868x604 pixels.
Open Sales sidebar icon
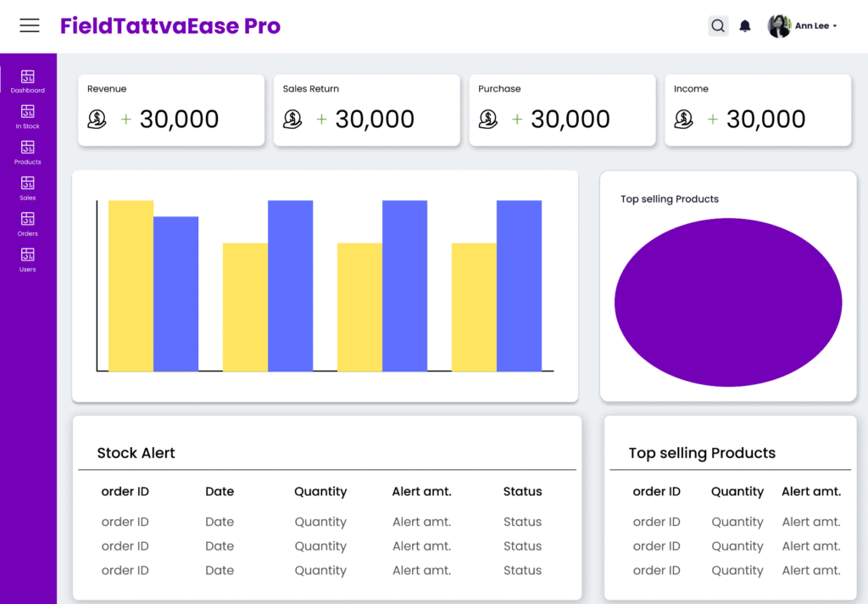[x=28, y=187]
